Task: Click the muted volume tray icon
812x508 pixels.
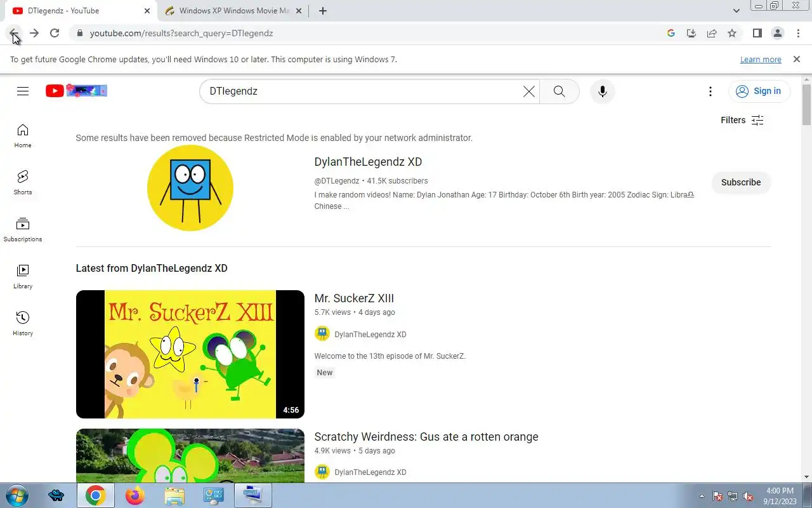Action: click(x=748, y=496)
